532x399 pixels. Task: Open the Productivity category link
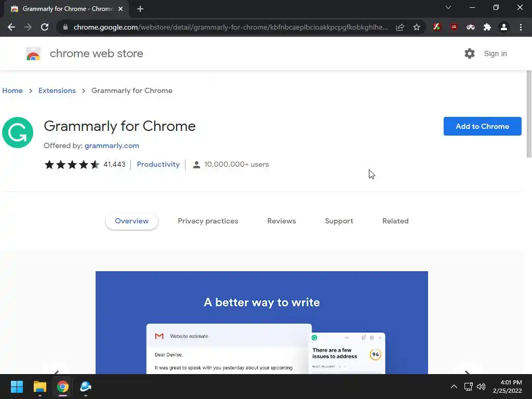coord(158,164)
